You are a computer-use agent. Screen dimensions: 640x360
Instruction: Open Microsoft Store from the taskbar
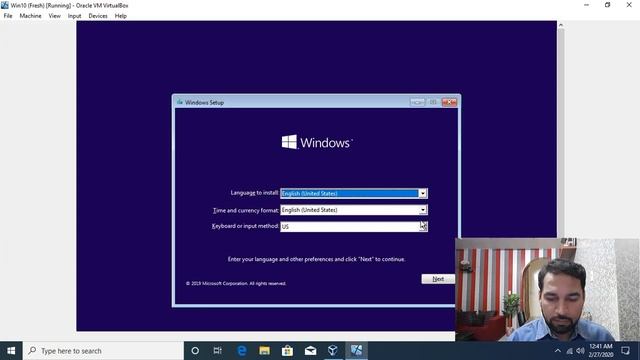pos(287,351)
